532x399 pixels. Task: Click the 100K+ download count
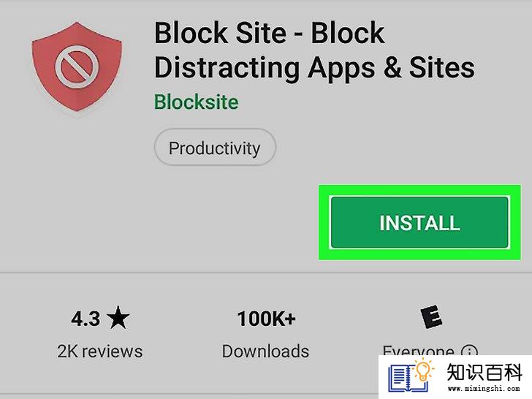pos(266,319)
